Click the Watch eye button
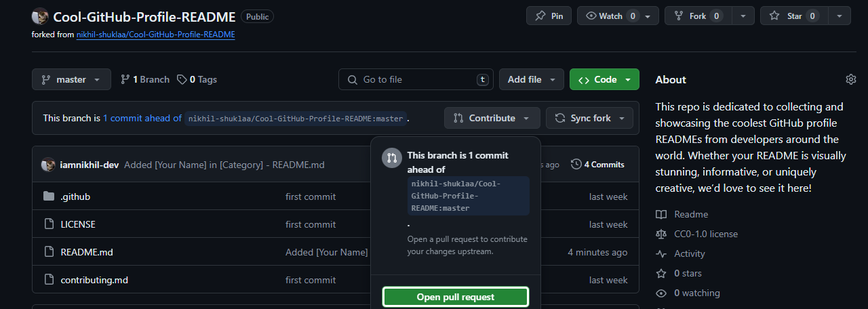The image size is (868, 309). click(x=604, y=16)
